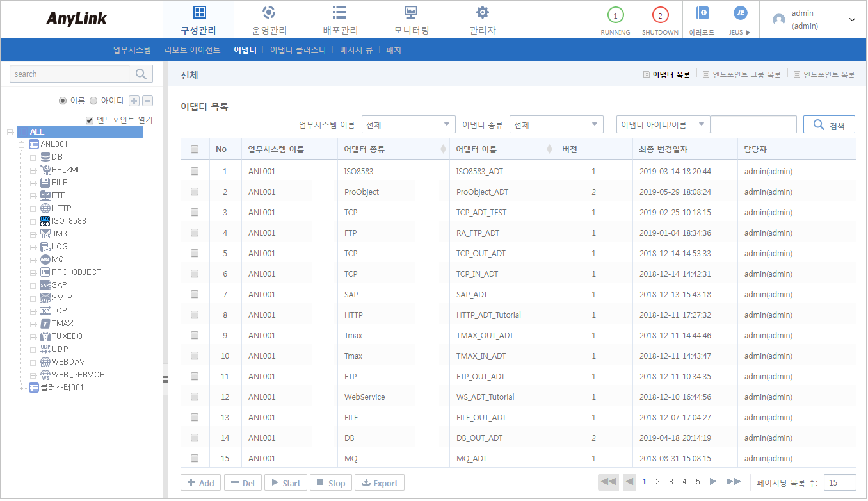The image size is (868, 501).
Task: Click the magnifier icon in tree search box
Action: point(141,74)
